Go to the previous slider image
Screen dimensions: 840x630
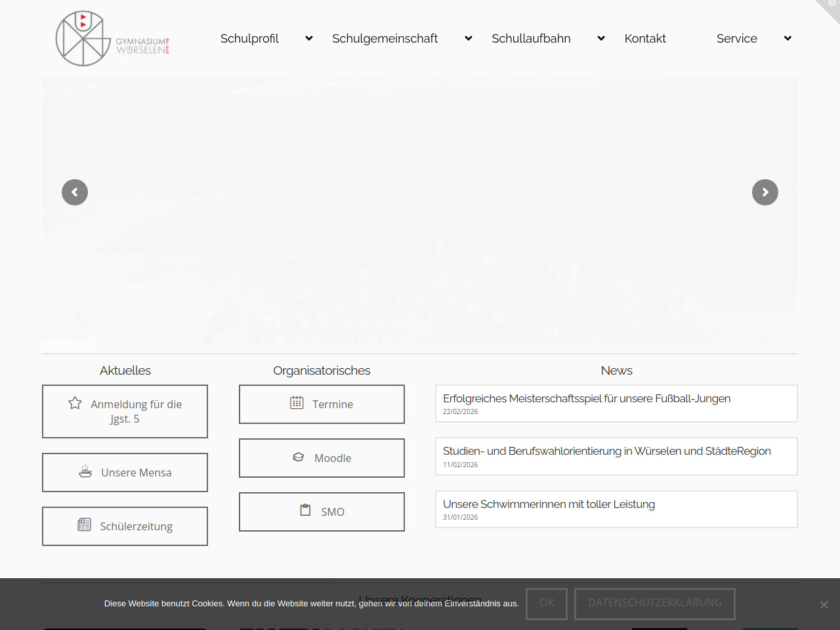[x=75, y=192]
